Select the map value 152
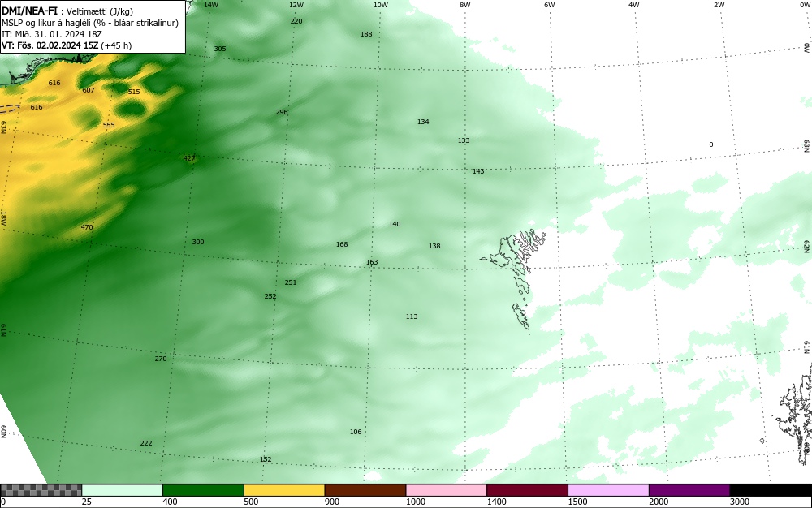 pyautogui.click(x=266, y=459)
